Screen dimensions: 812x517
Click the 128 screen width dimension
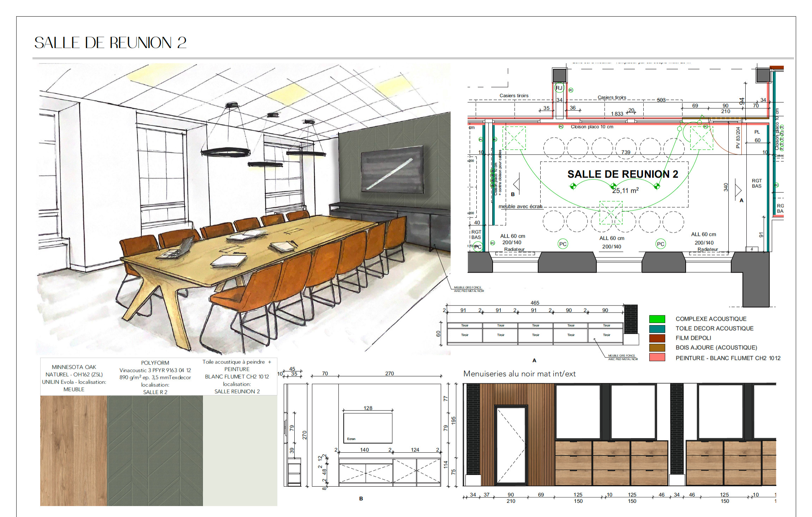pos(368,408)
